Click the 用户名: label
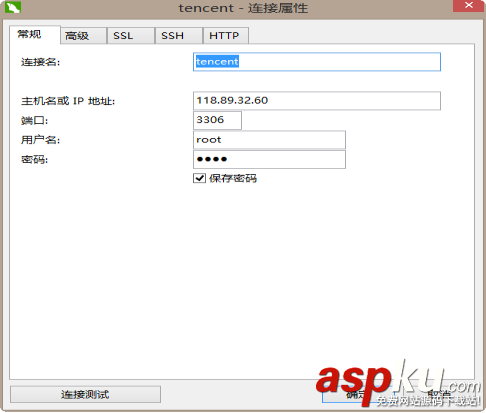Image resolution: width=486 pixels, height=413 pixels. (x=40, y=140)
